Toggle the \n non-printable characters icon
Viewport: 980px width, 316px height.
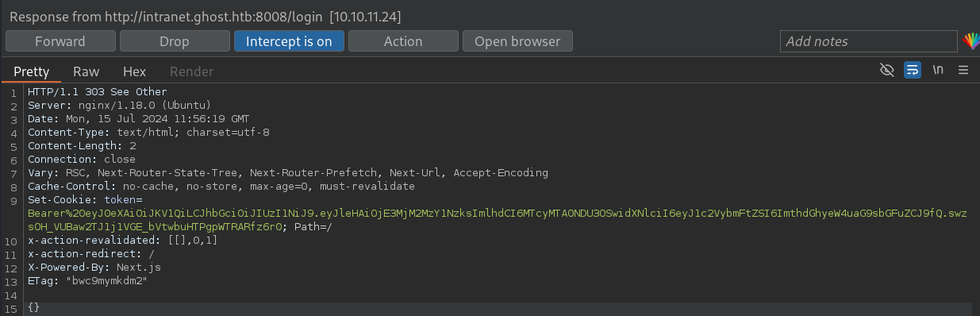[x=938, y=71]
